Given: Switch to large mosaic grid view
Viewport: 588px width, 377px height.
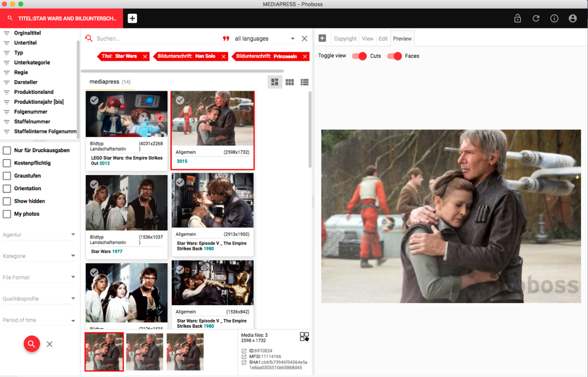Looking at the screenshot, I should [x=275, y=82].
